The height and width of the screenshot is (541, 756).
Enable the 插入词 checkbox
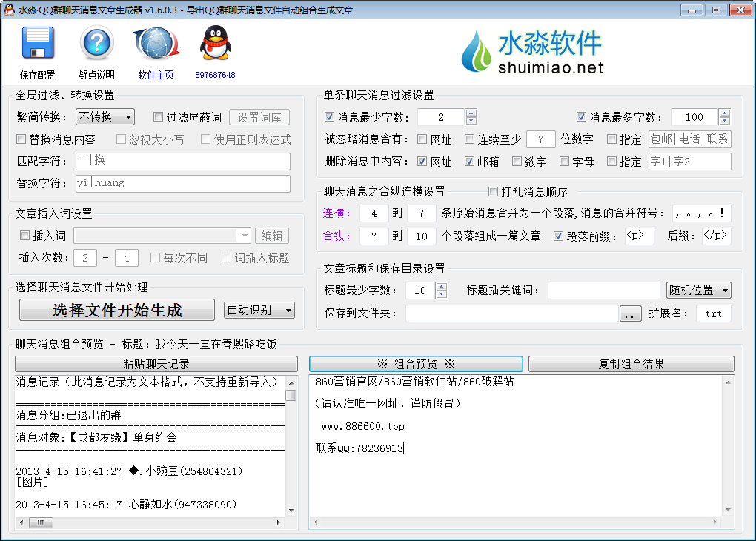point(24,236)
